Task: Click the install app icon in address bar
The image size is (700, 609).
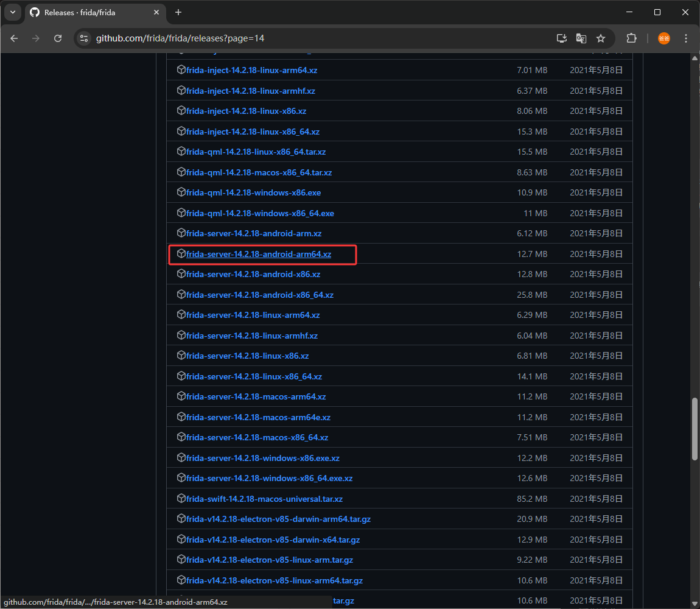Action: tap(562, 38)
